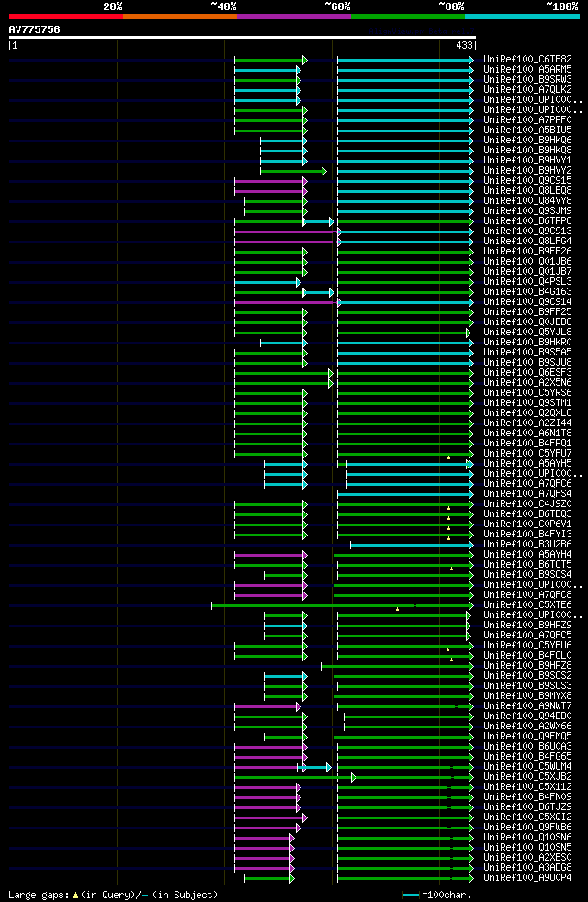Click the purple ~60% identity legend segment

point(294,17)
